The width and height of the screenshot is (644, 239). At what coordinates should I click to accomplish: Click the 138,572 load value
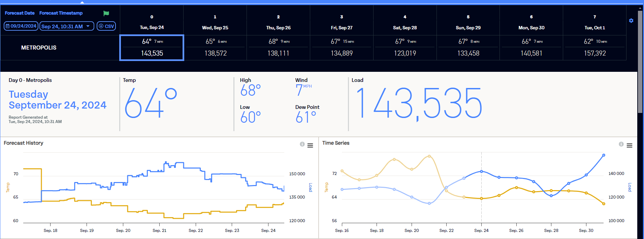pyautogui.click(x=216, y=53)
